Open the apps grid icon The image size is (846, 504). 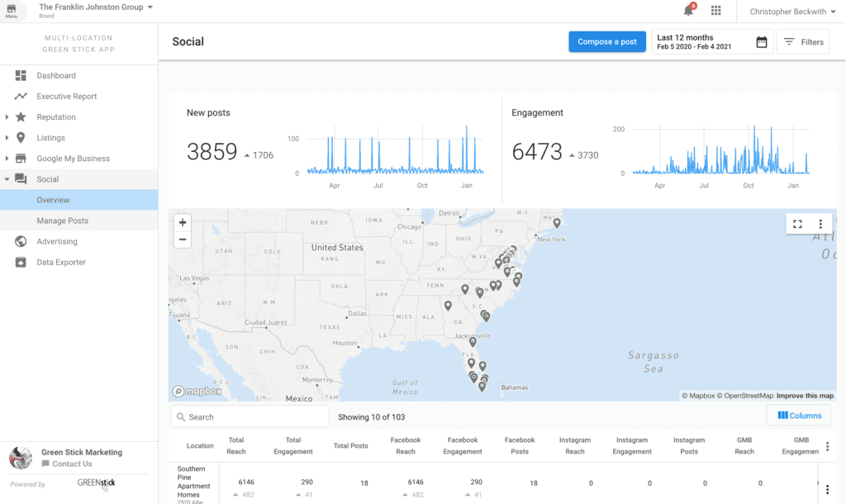click(715, 11)
